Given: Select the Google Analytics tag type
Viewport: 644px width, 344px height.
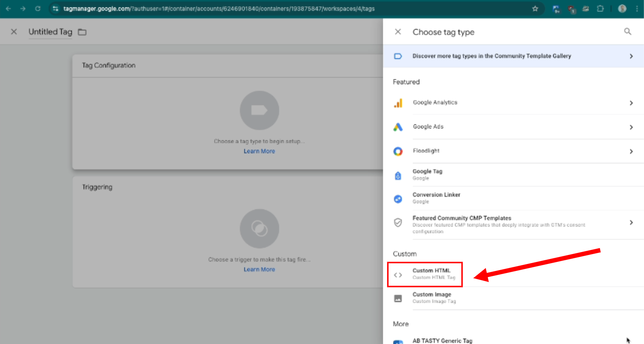Looking at the screenshot, I should click(x=513, y=103).
